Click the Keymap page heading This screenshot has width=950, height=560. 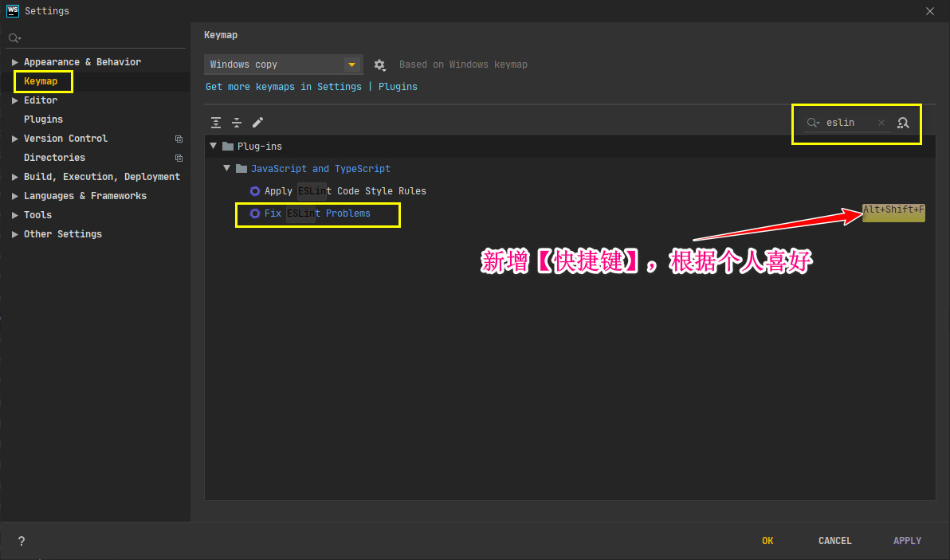221,35
